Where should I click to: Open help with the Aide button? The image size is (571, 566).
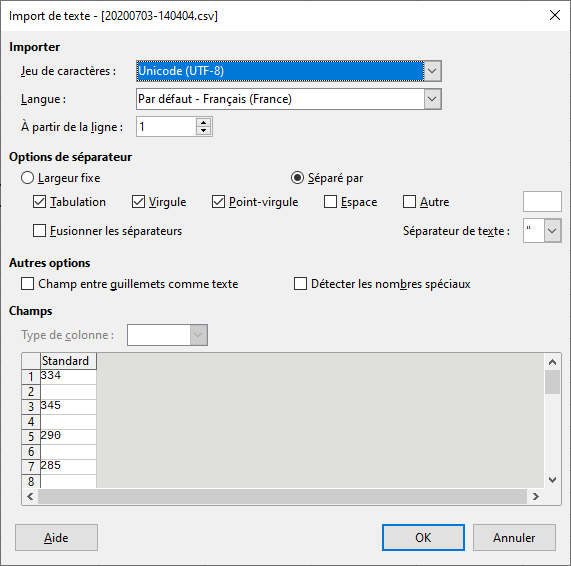click(x=56, y=538)
